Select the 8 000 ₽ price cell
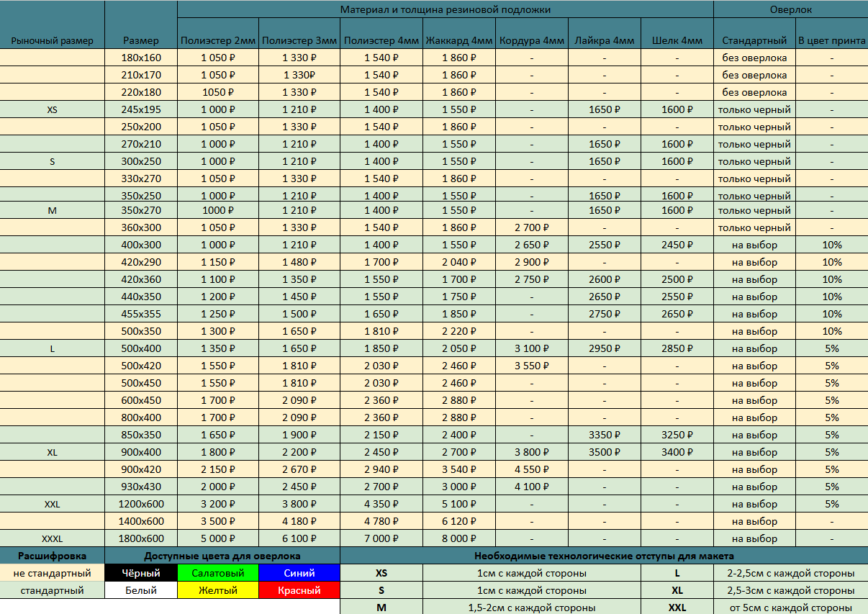868x614 pixels. coord(458,538)
